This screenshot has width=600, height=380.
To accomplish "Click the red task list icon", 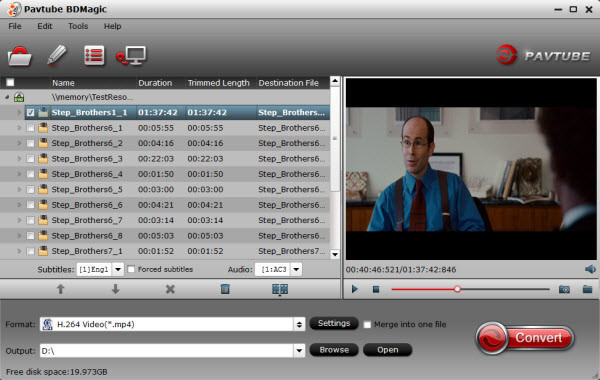I will point(94,56).
